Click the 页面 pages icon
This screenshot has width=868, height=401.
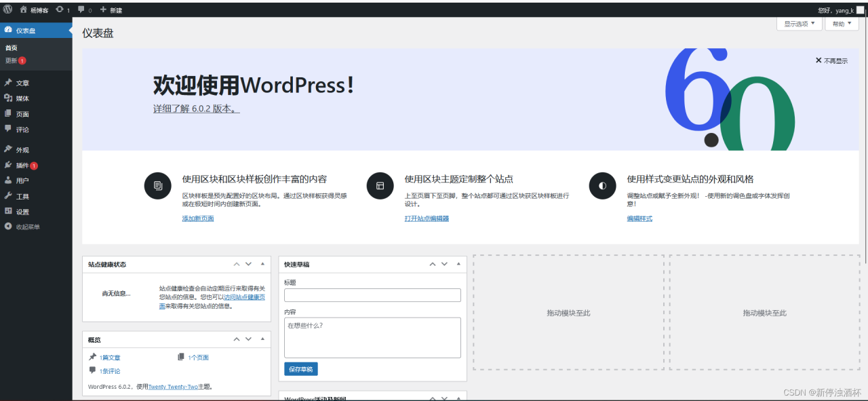tap(8, 114)
